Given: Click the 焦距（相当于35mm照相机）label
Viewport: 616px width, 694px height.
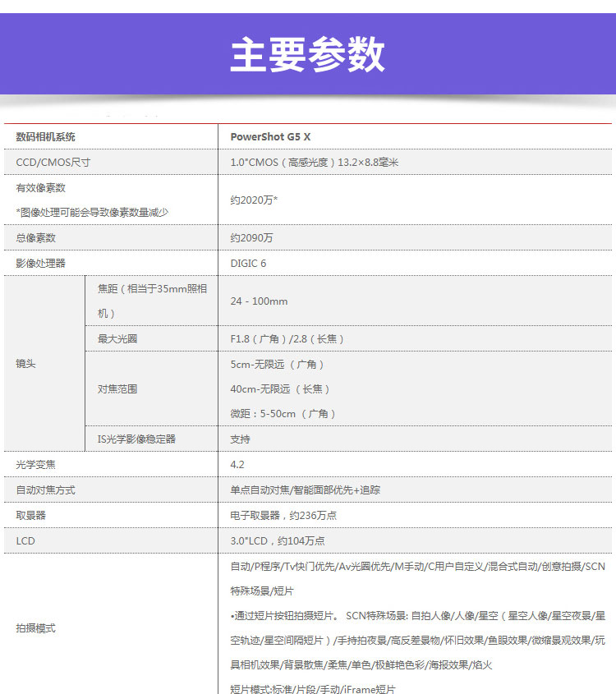Looking at the screenshot, I should point(152,301).
